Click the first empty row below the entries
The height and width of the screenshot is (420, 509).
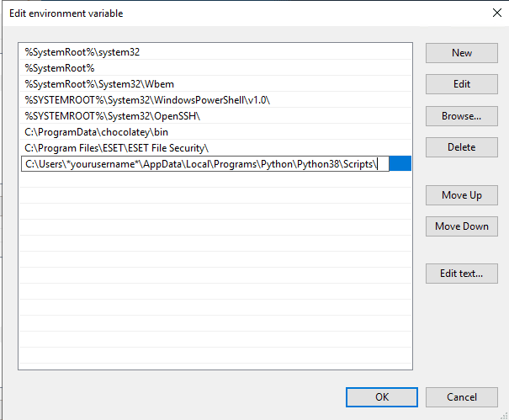tap(215, 180)
